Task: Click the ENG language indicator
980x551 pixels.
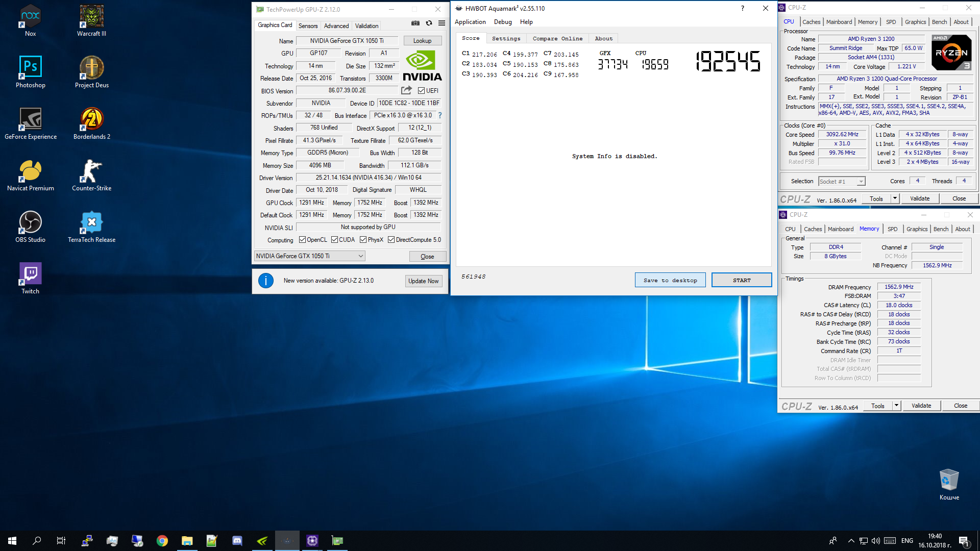Action: pos(907,541)
